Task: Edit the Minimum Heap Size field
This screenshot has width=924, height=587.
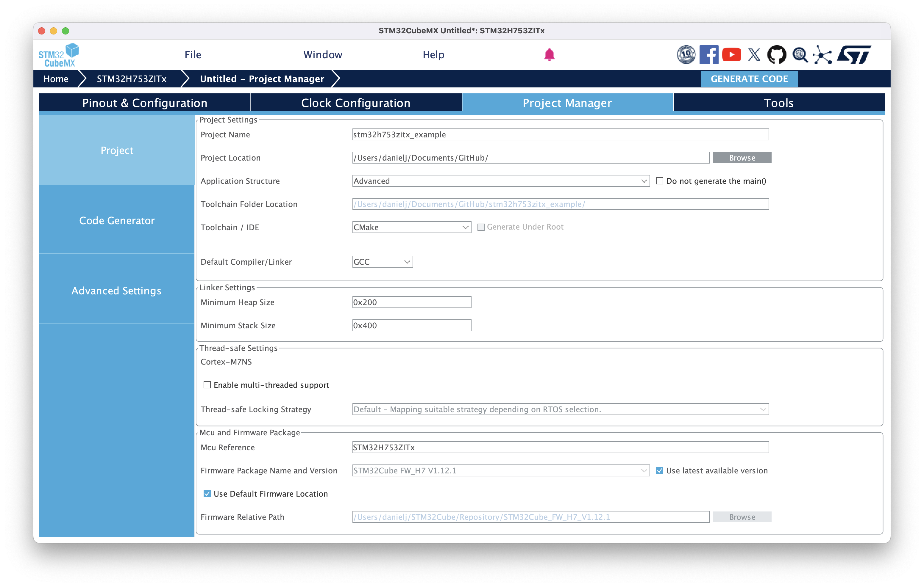Action: click(411, 302)
